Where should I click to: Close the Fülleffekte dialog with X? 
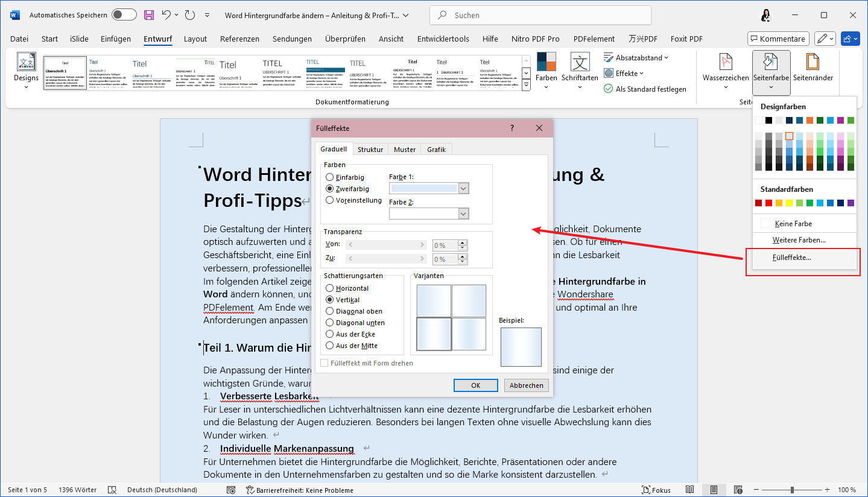coord(539,128)
